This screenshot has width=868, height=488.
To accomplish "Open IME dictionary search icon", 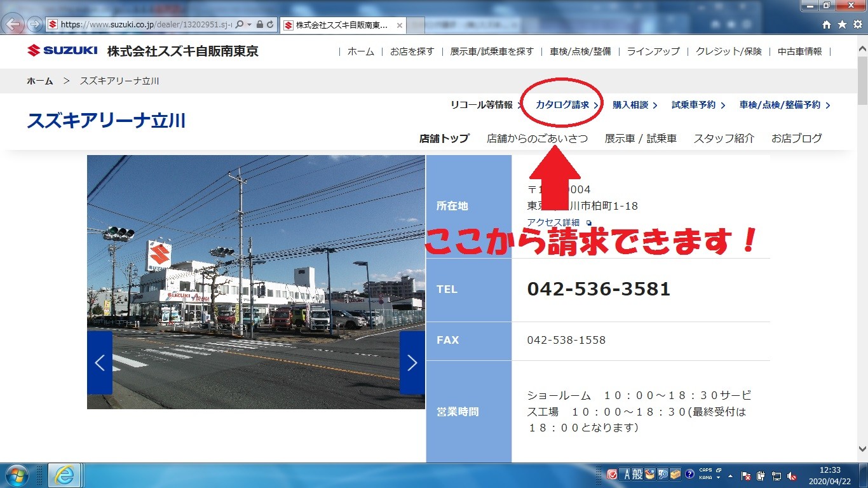I will point(663,475).
